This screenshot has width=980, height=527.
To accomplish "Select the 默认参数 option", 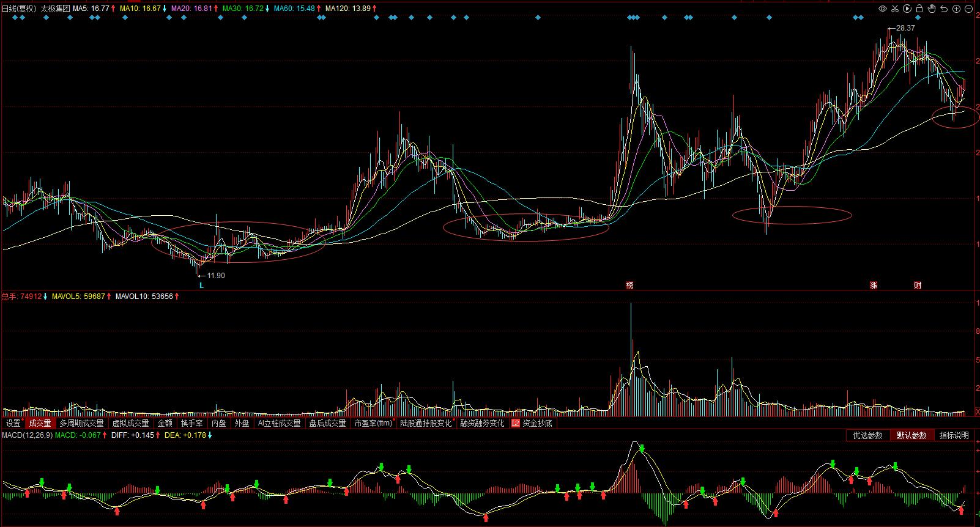I will point(911,435).
